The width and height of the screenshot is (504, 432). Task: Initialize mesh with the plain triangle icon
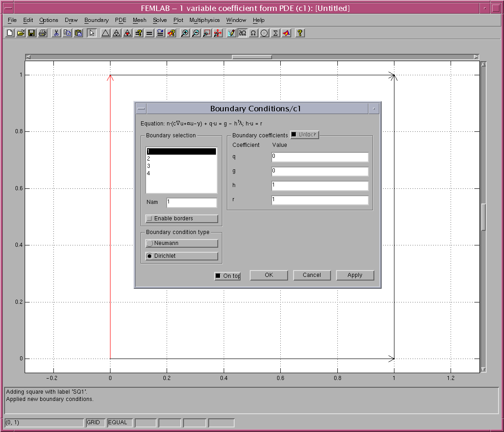pos(105,33)
